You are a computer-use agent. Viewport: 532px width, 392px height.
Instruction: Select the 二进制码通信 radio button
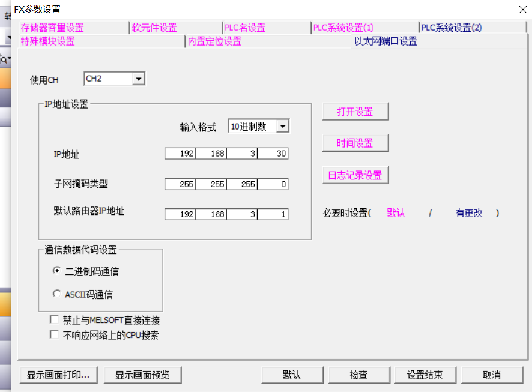coord(57,271)
